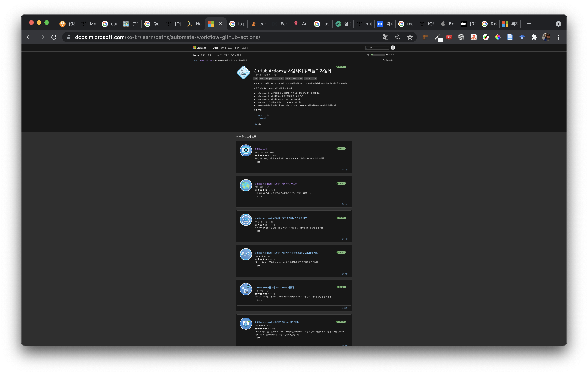Select the Q&A item in the Docs top menu
Image resolution: width=588 pixels, height=374 pixels.
coord(237,48)
